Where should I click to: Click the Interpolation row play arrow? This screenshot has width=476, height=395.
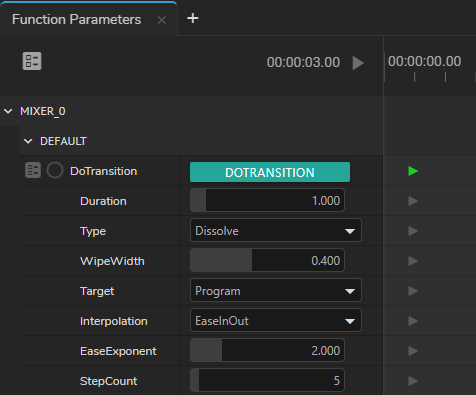[413, 321]
